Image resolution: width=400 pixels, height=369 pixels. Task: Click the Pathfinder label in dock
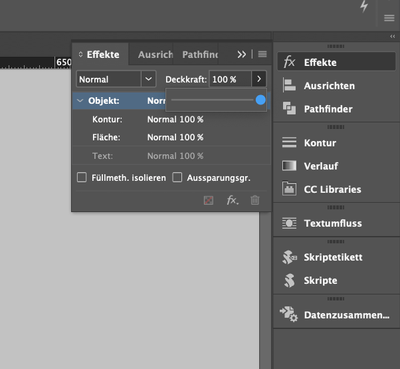pyautogui.click(x=328, y=109)
